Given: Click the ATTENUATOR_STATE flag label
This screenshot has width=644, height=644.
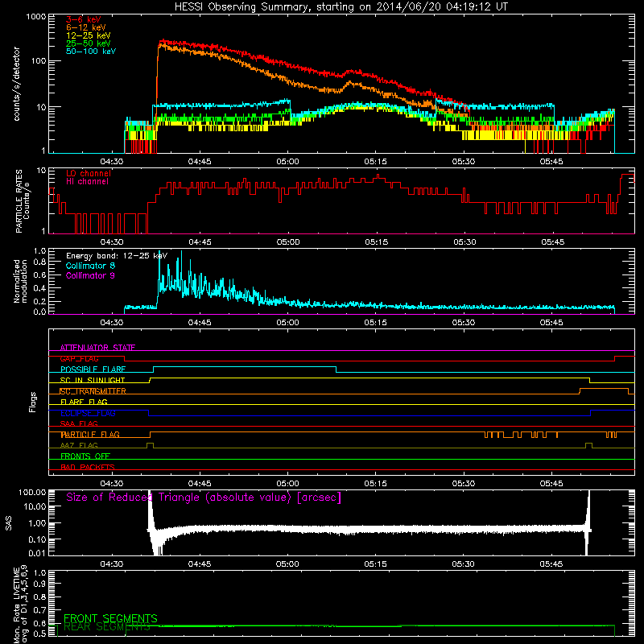Looking at the screenshot, I should point(97,348).
